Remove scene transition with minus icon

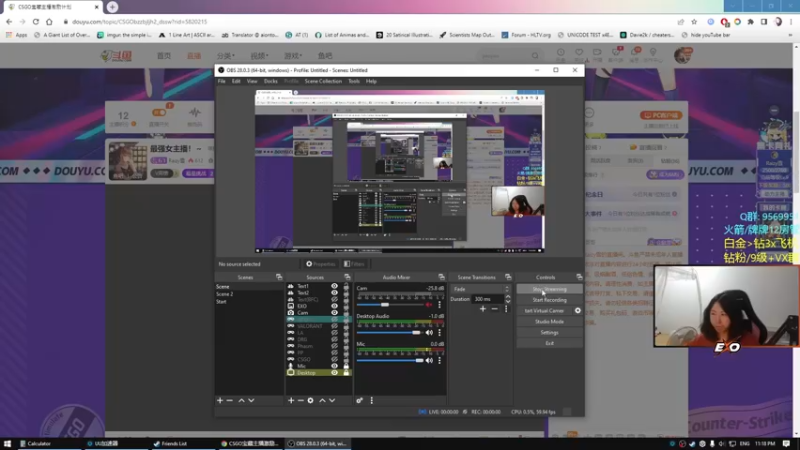coord(494,309)
